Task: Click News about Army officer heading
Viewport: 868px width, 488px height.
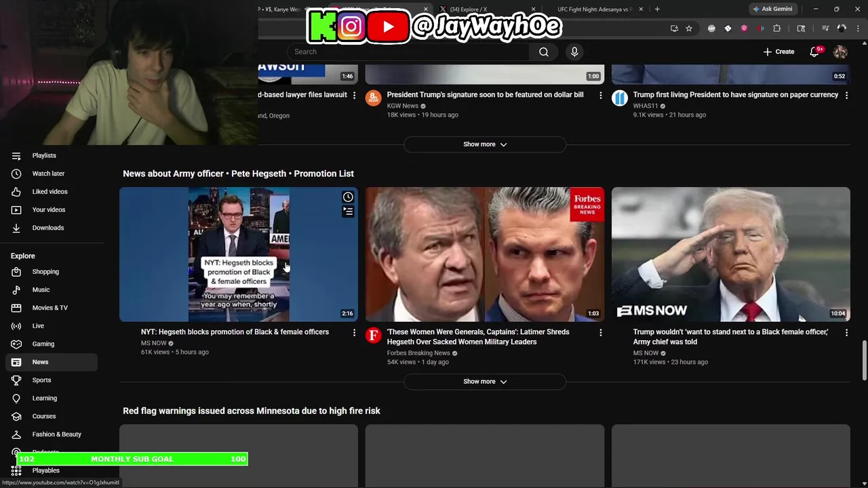Action: tap(238, 174)
